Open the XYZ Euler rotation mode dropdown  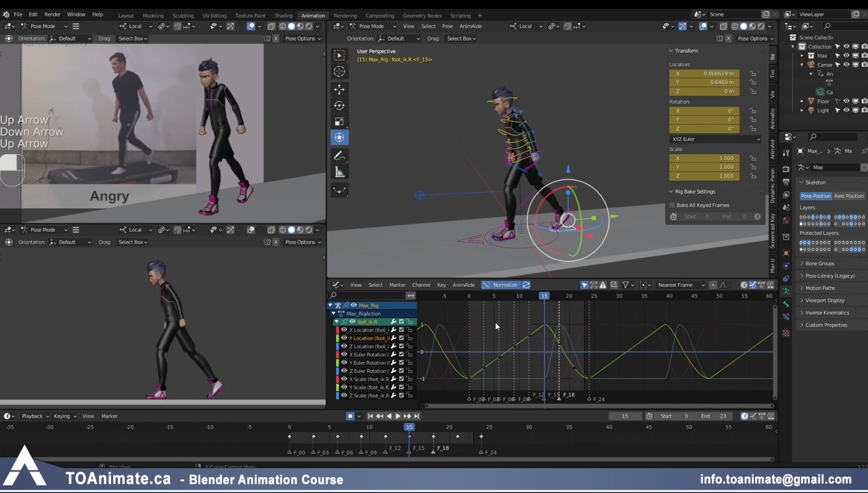[716, 139]
